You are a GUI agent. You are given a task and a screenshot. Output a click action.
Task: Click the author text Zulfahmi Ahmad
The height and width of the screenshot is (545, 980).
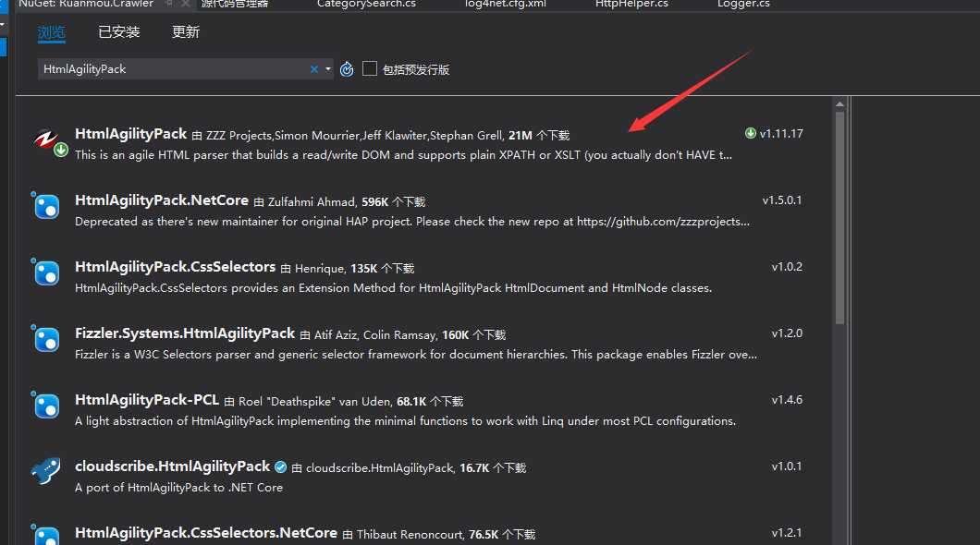[x=312, y=202]
